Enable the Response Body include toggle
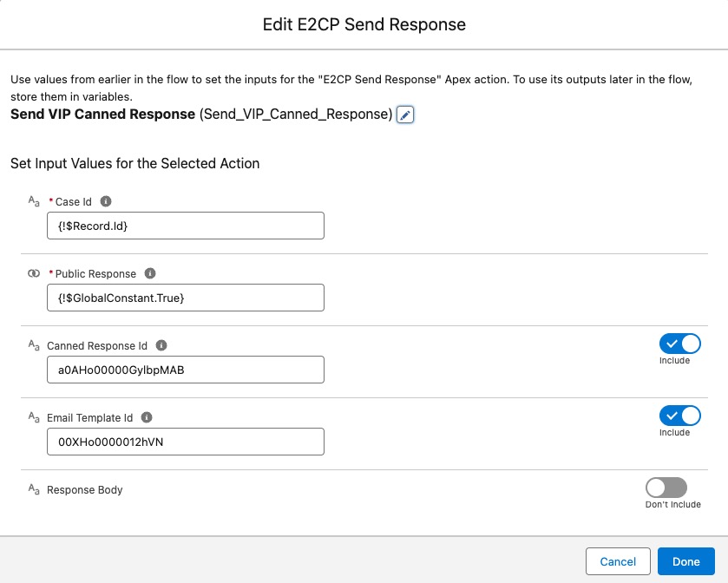The height and width of the screenshot is (583, 728). pyautogui.click(x=666, y=488)
